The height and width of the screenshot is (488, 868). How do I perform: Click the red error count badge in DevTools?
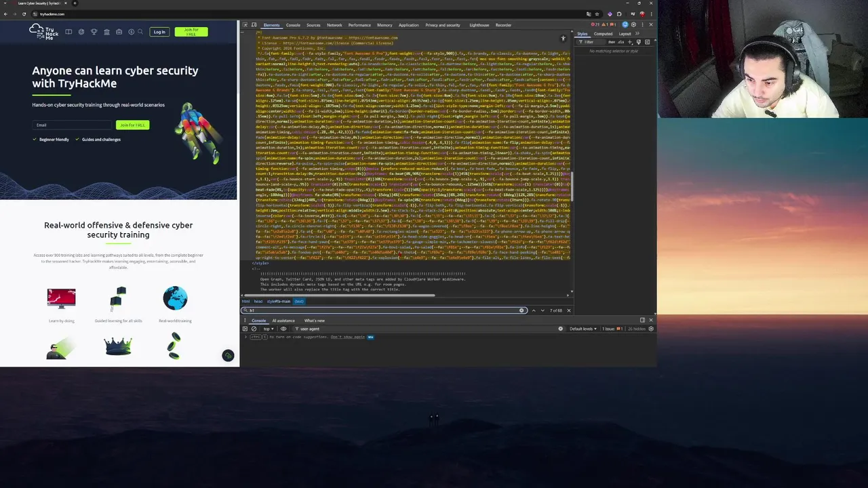pos(596,25)
